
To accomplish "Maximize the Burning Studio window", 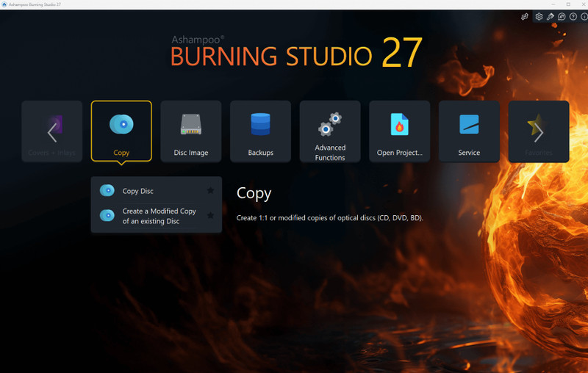I will [568, 4].
